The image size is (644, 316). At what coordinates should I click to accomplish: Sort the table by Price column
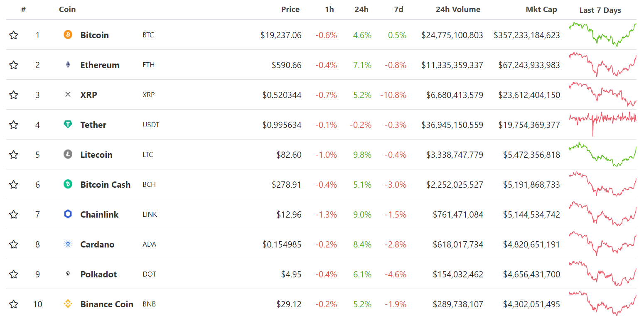click(290, 9)
